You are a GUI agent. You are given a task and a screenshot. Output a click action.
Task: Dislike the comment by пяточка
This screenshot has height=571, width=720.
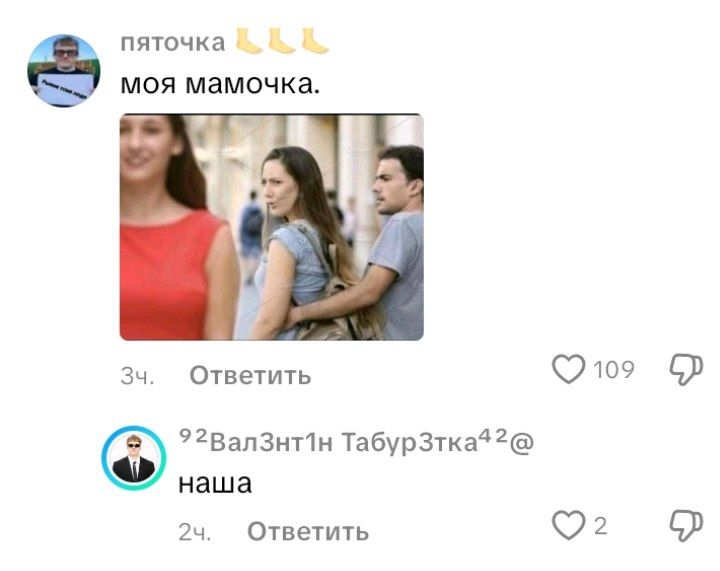(686, 369)
